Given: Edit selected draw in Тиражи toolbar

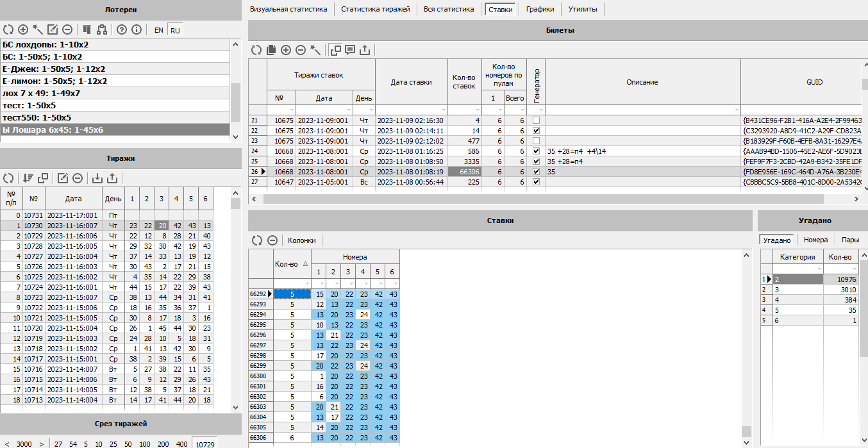Looking at the screenshot, I should pos(63,178).
